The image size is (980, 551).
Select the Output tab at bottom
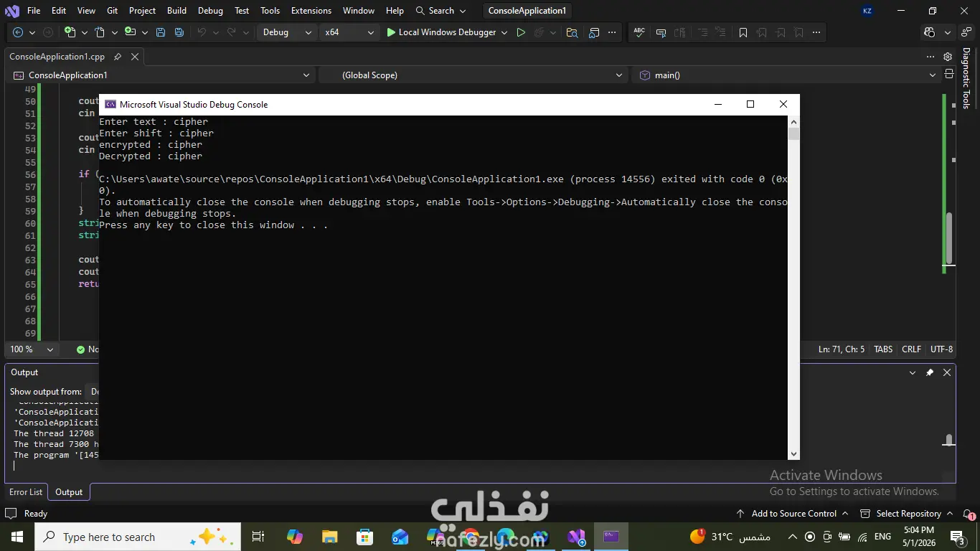pos(69,492)
